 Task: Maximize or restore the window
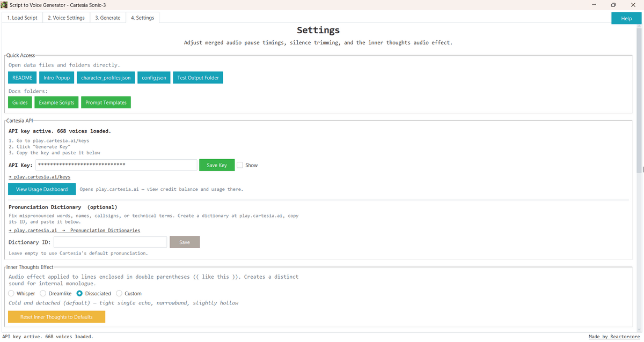point(613,5)
